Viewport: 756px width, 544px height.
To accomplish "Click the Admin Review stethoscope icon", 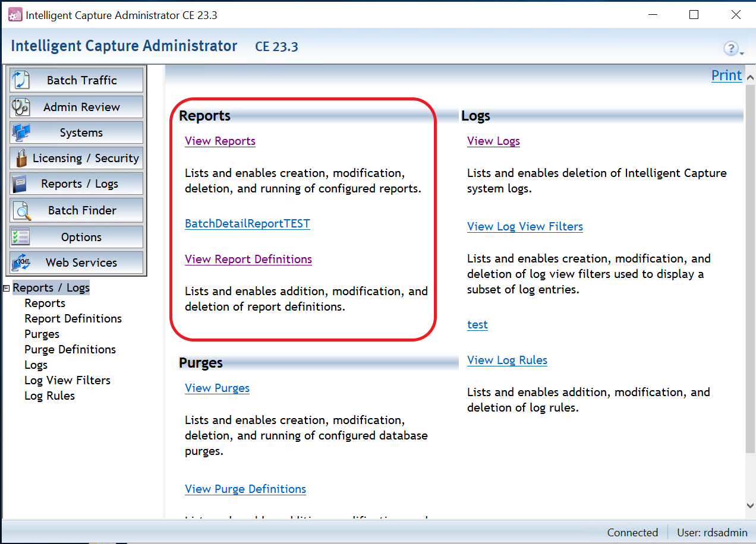I will 21,107.
